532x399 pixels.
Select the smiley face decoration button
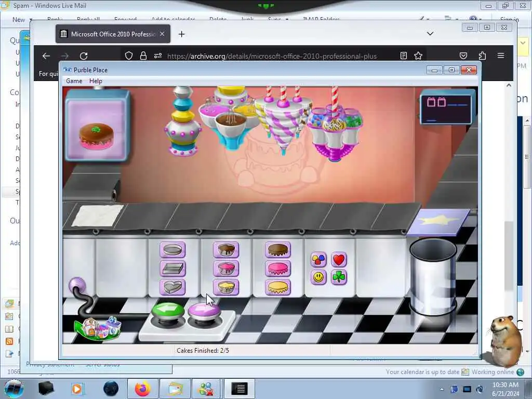point(318,277)
